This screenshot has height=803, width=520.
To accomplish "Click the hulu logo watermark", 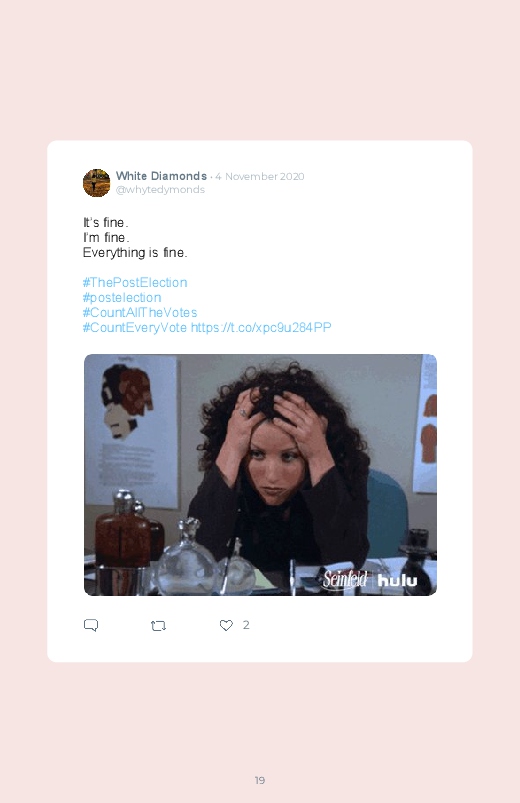I will point(398,580).
